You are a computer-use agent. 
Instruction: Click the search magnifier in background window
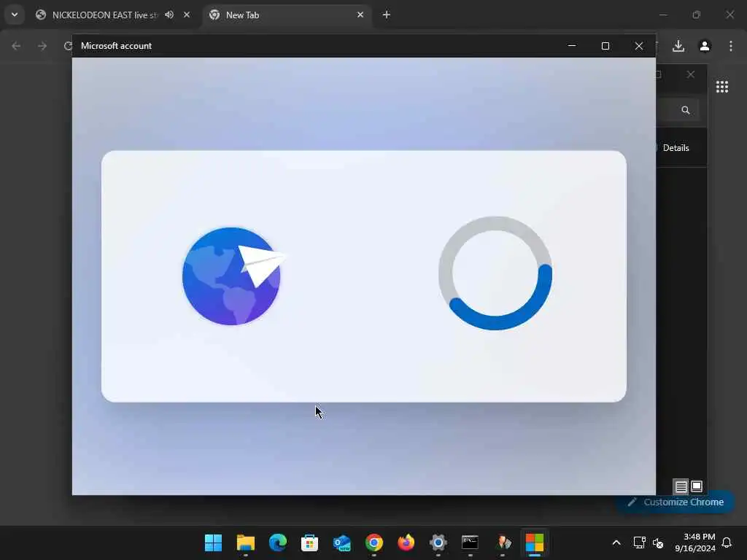(x=686, y=110)
